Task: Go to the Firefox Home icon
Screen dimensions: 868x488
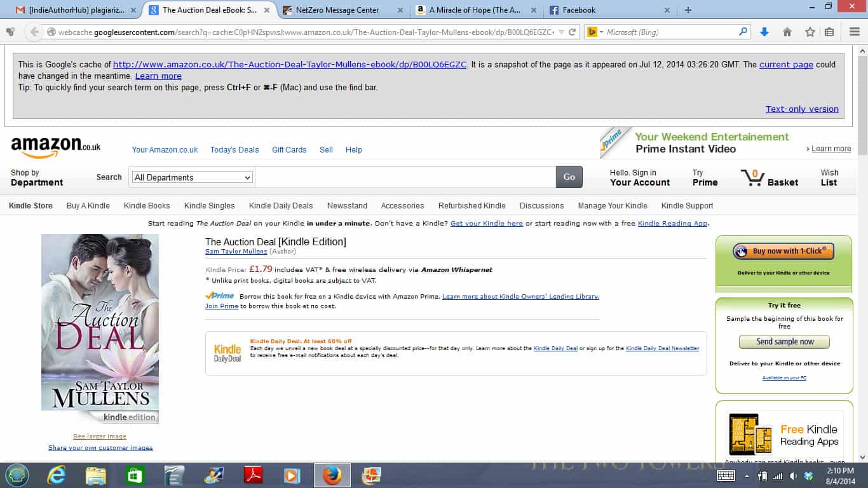Action: (787, 32)
